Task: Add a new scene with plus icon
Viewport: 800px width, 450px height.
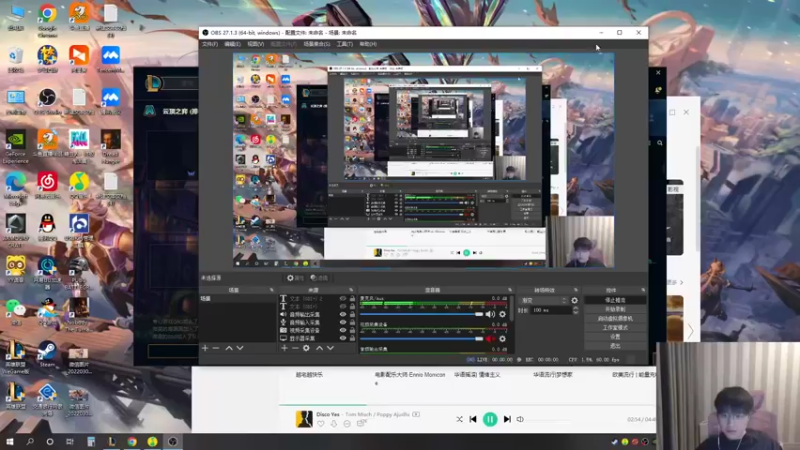Action: [x=205, y=348]
